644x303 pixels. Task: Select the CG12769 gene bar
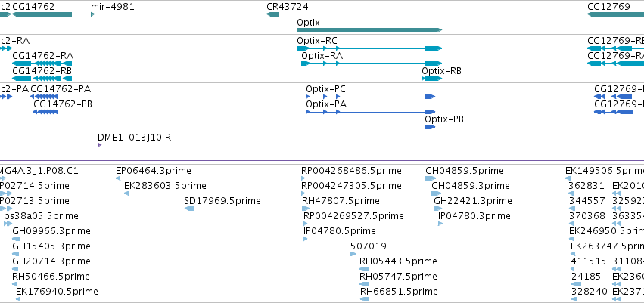click(x=616, y=14)
